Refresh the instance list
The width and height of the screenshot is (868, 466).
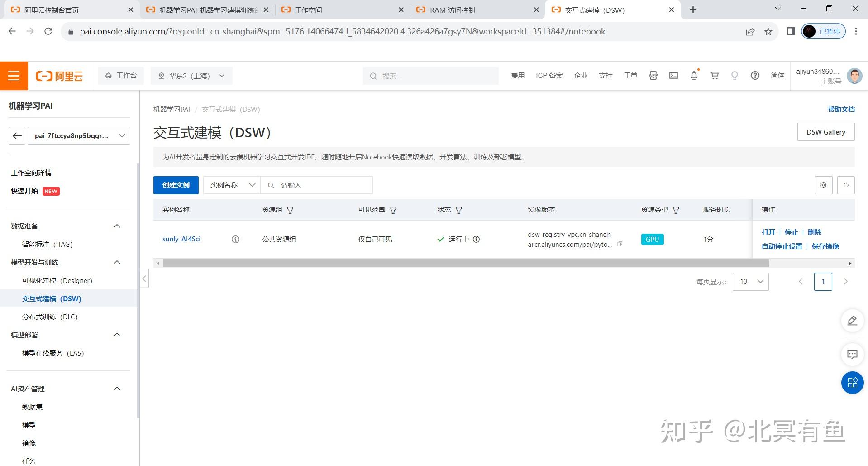(x=846, y=185)
